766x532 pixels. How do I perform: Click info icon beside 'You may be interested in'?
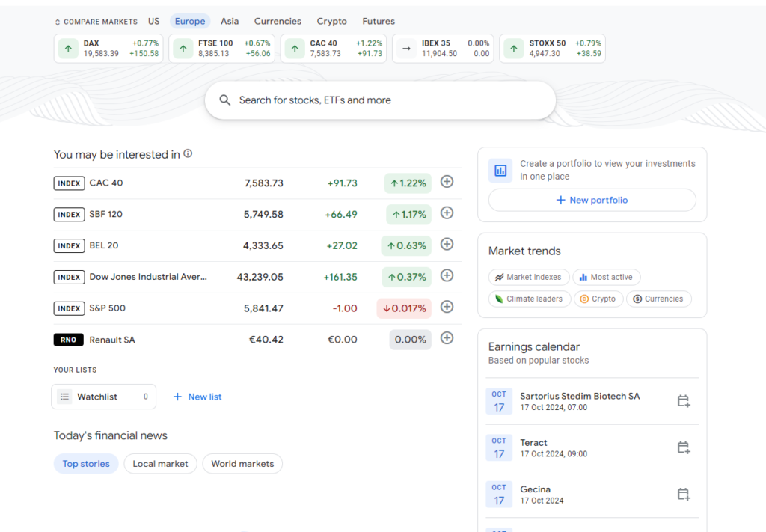(188, 153)
